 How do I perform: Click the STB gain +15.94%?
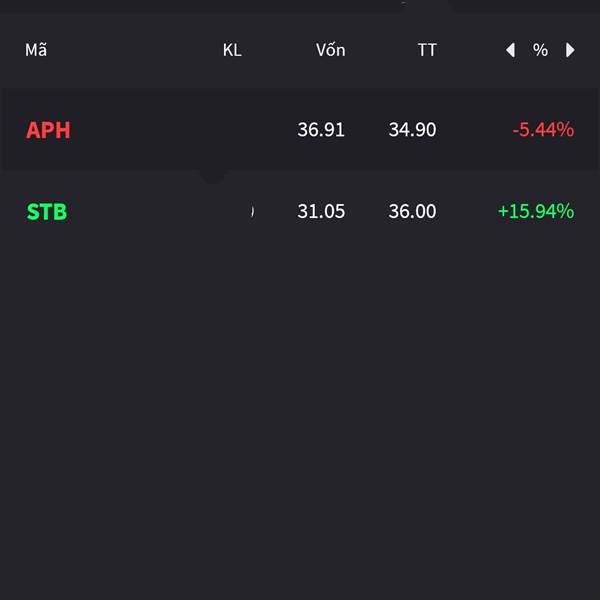point(536,211)
